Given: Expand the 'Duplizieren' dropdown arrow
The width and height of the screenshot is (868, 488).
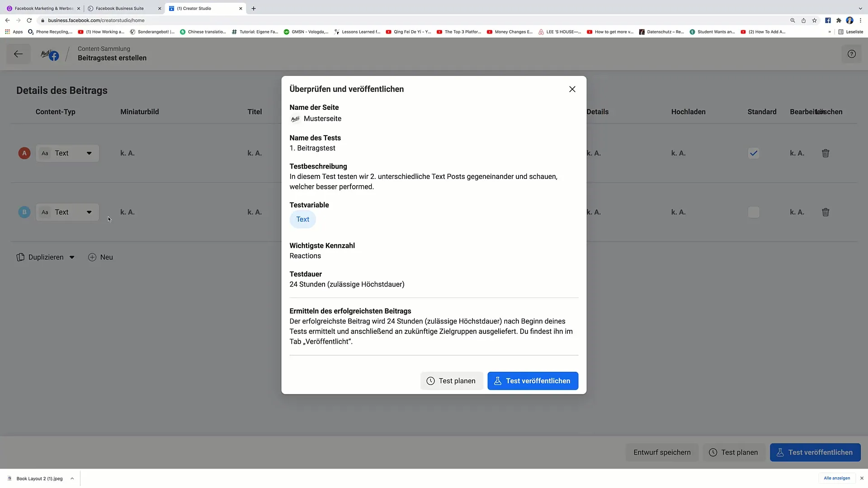Looking at the screenshot, I should pos(72,257).
